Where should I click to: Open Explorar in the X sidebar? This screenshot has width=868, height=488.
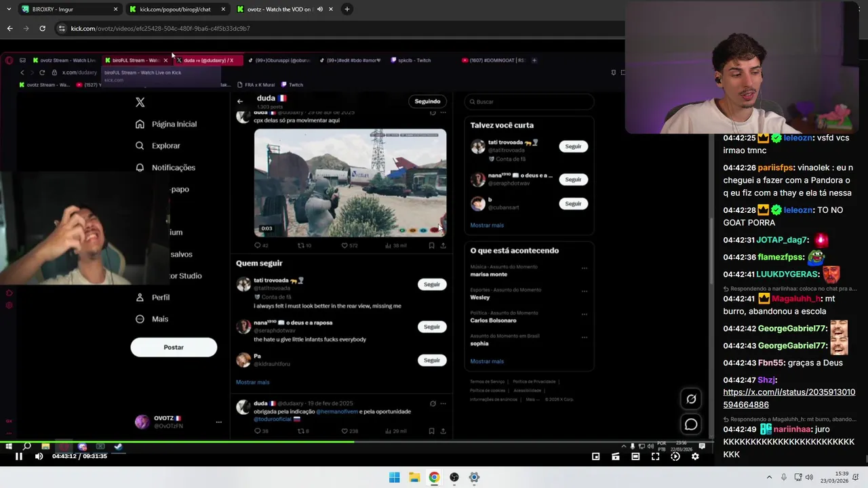coord(158,146)
